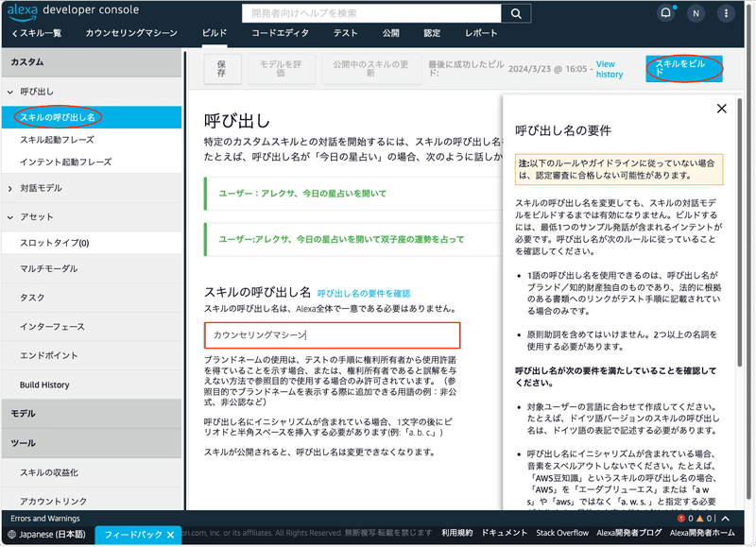756x547 pixels.
Task: Open the 利用規約 footer link
Action: (456, 533)
